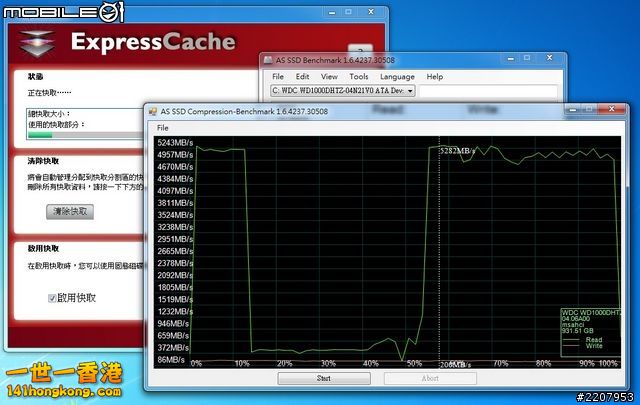Toggle the 啟用快取 checkbox
Screen dimensions: 640x405
point(54,298)
